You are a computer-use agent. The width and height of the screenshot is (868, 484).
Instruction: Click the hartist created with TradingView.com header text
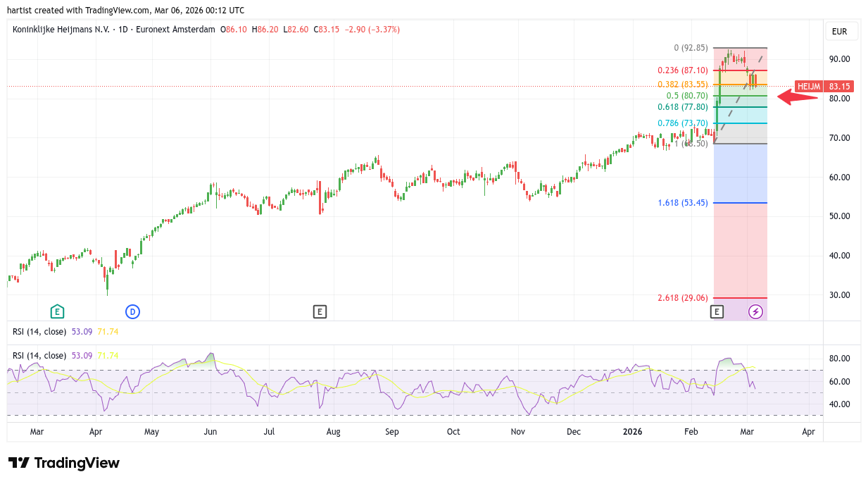(126, 11)
